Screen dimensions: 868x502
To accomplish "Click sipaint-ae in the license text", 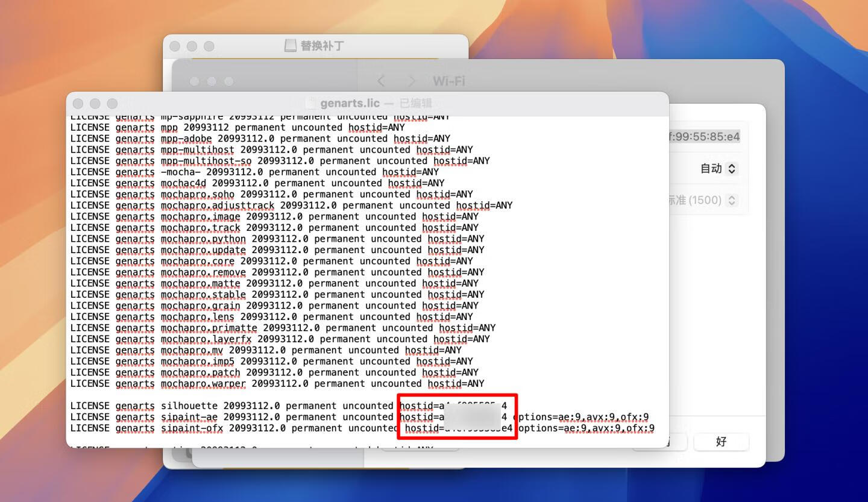I will point(189,417).
